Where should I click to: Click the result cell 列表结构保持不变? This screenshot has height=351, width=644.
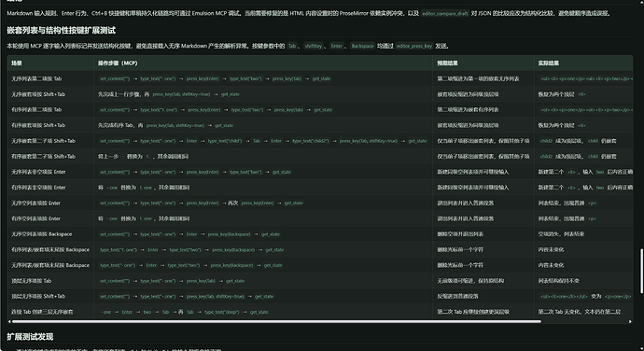pyautogui.click(x=558, y=281)
